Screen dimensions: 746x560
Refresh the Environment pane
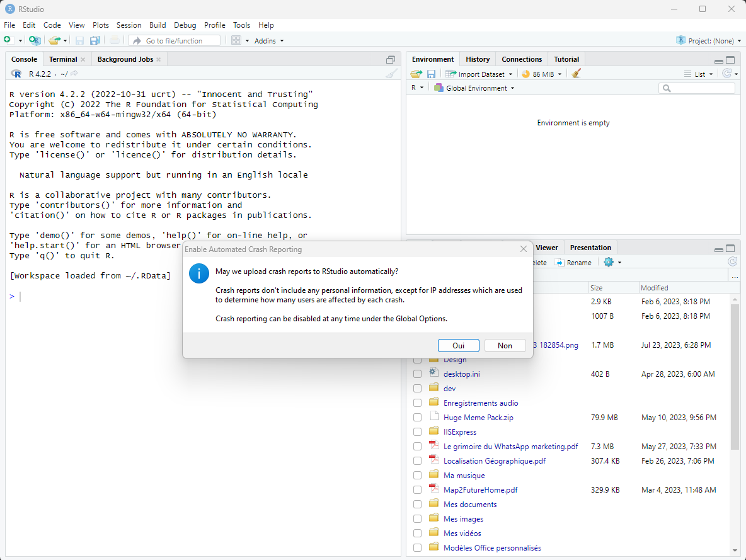[x=727, y=73]
